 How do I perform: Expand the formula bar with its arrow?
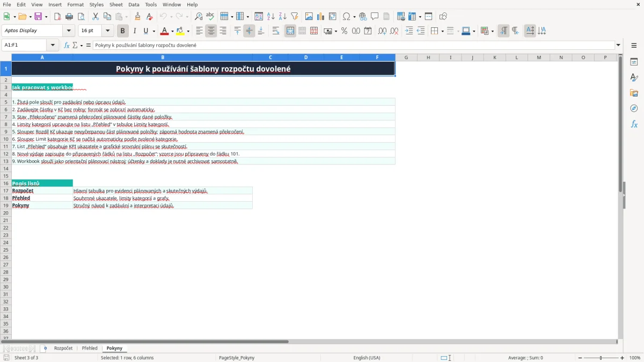[618, 45]
